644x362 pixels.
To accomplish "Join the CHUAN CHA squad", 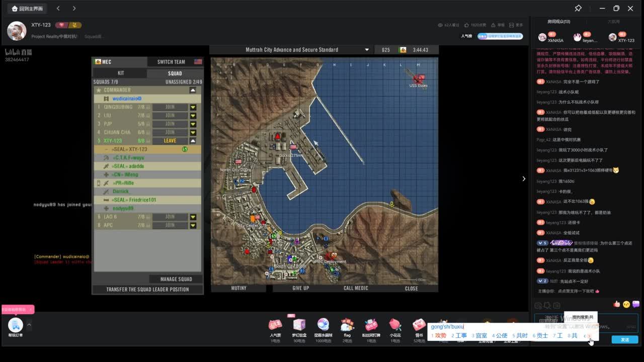I will click(170, 132).
